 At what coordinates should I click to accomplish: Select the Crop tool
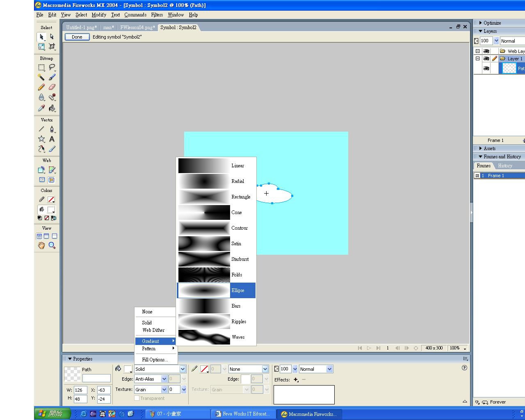(52, 46)
